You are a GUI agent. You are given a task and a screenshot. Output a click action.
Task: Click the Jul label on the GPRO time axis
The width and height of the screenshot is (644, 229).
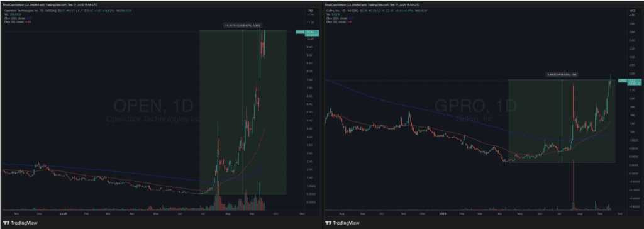558,214
